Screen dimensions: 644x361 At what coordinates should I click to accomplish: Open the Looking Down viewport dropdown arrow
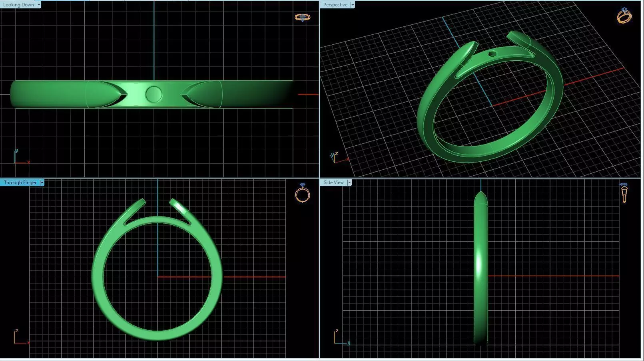[39, 5]
